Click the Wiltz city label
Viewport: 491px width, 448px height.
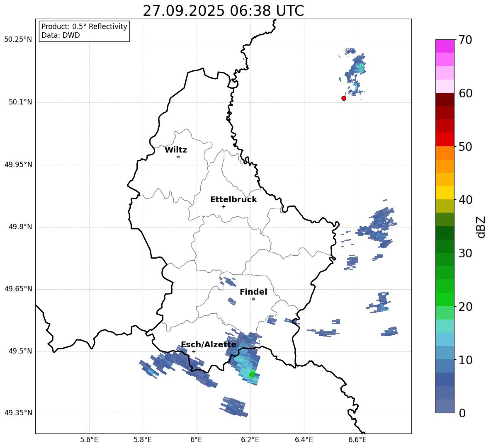(x=176, y=150)
